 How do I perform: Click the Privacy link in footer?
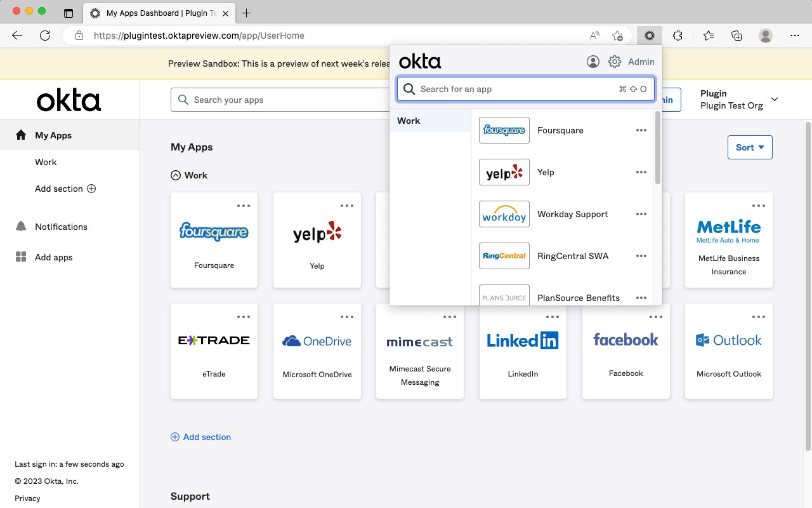pyautogui.click(x=27, y=498)
